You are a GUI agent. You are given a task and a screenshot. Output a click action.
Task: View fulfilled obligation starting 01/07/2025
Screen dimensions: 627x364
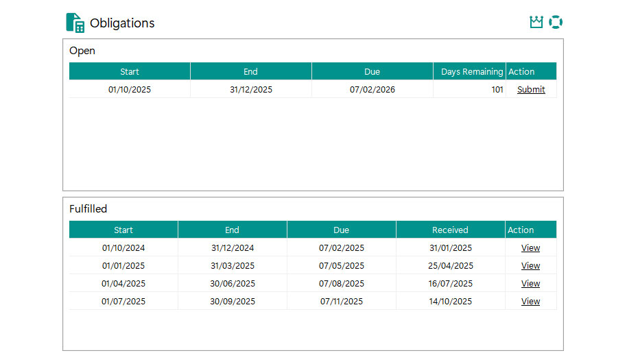pos(530,302)
